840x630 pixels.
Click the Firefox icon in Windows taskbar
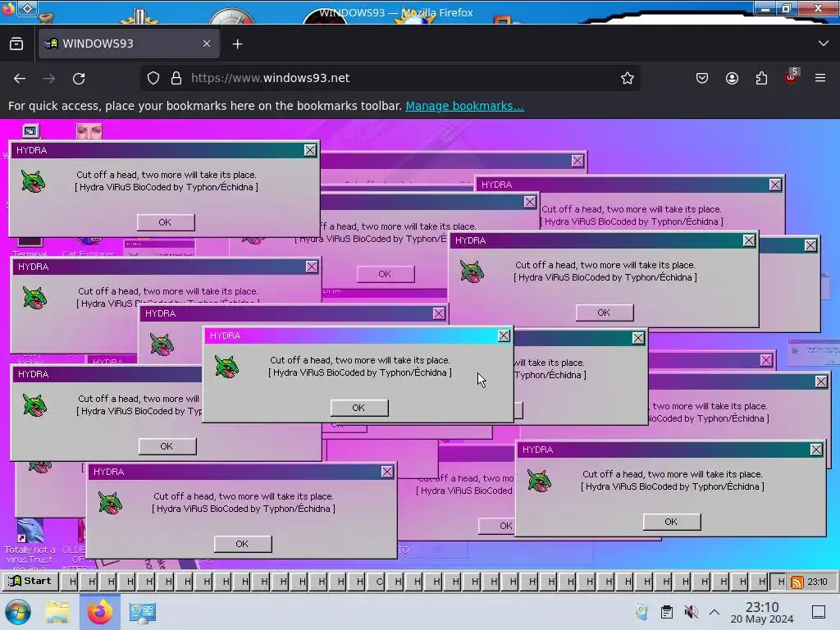click(x=99, y=612)
